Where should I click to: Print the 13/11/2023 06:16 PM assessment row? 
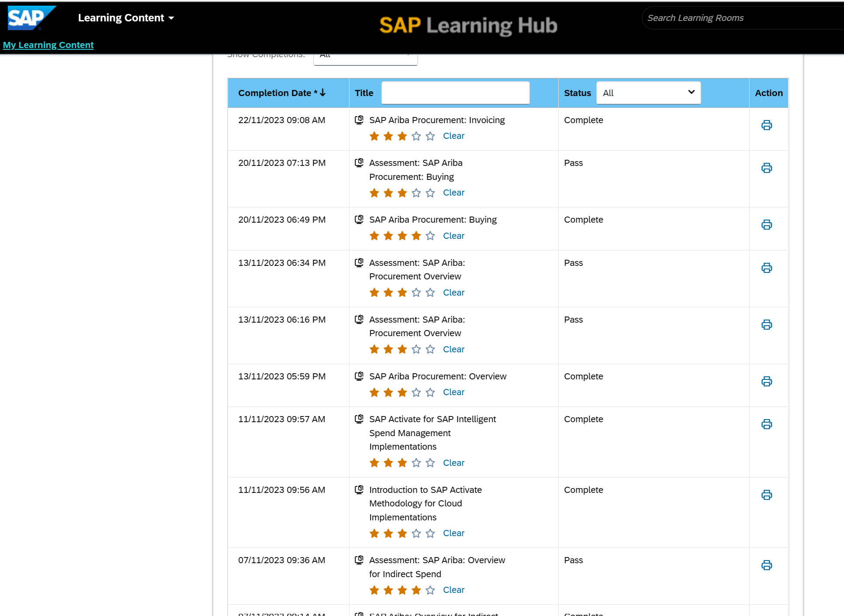(767, 325)
